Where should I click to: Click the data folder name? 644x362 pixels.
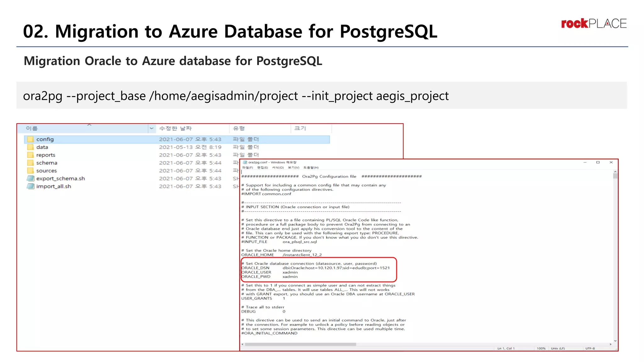coord(42,147)
